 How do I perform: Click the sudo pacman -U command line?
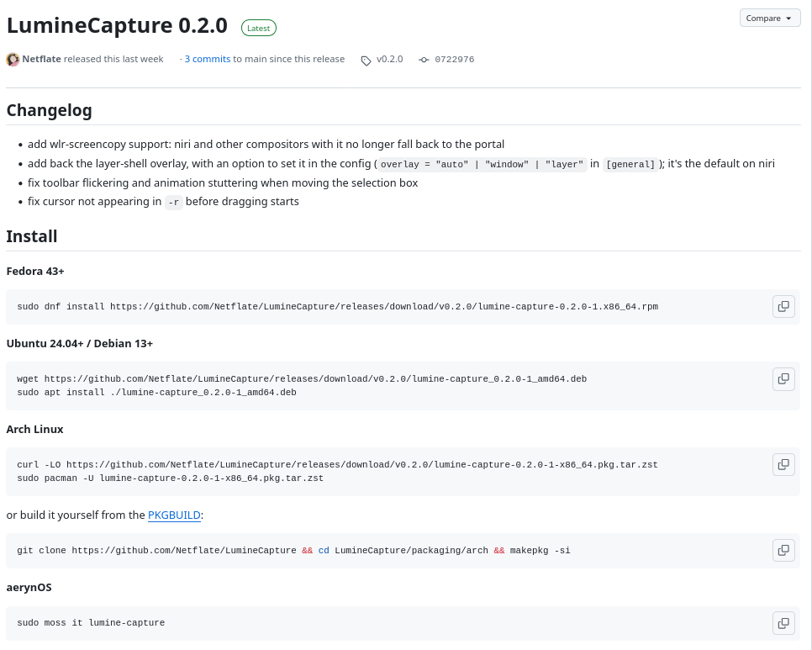(x=171, y=478)
